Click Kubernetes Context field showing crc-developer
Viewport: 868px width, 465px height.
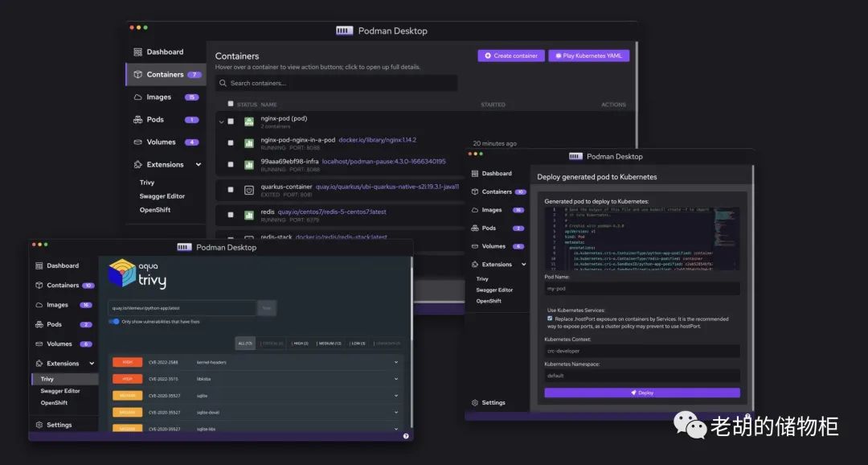pyautogui.click(x=642, y=351)
